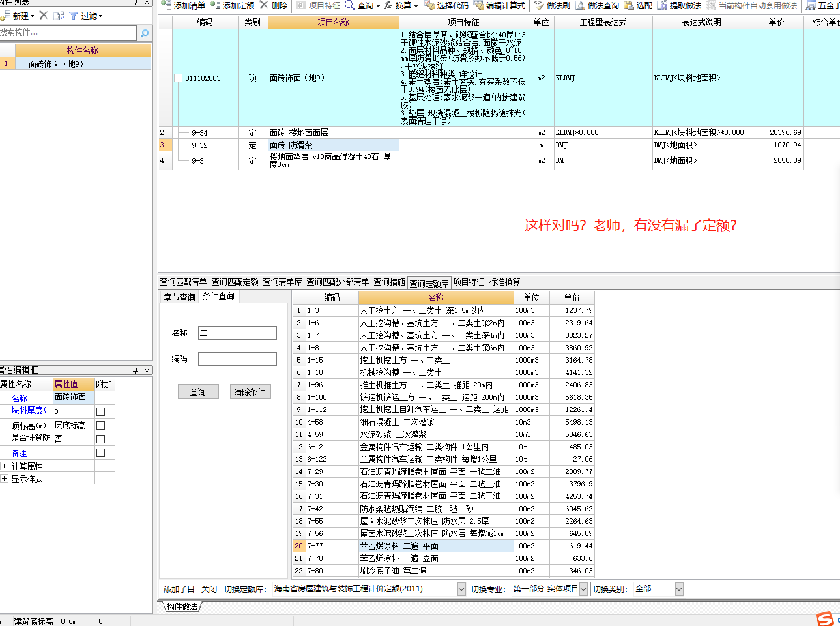
Task: Close the 属性编辑框 panel
Action: click(147, 370)
